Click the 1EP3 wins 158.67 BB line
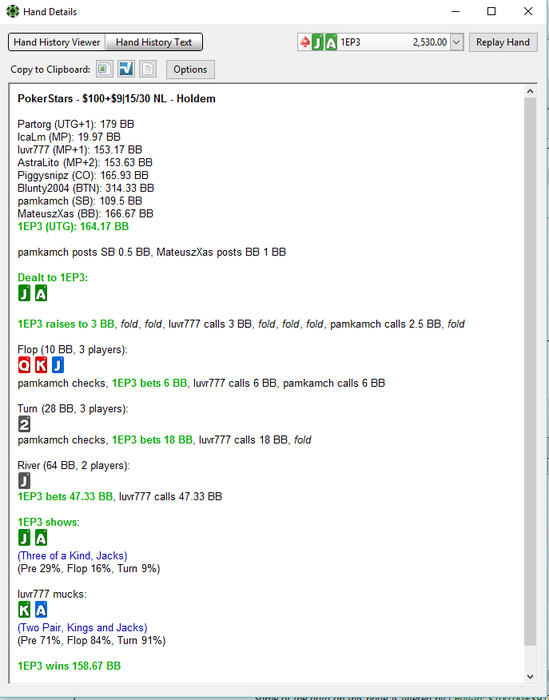This screenshot has height=700, width=549. 69,666
